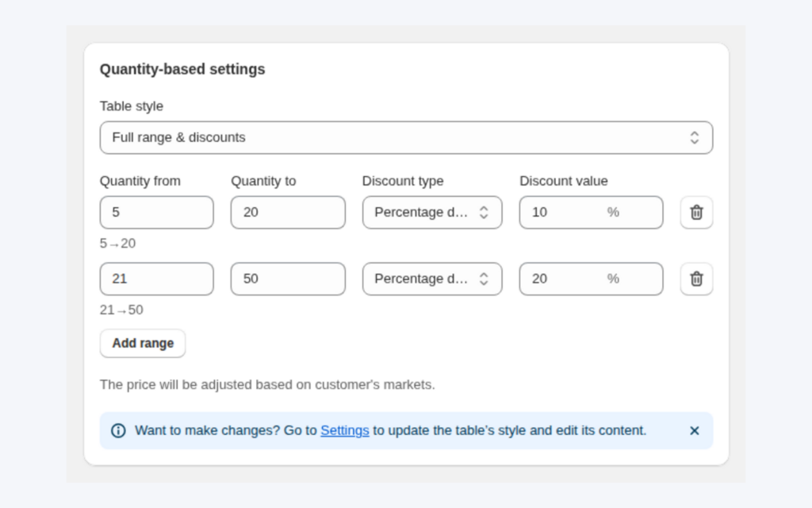The height and width of the screenshot is (508, 812).
Task: Click the customer's markets price note
Action: pos(267,385)
